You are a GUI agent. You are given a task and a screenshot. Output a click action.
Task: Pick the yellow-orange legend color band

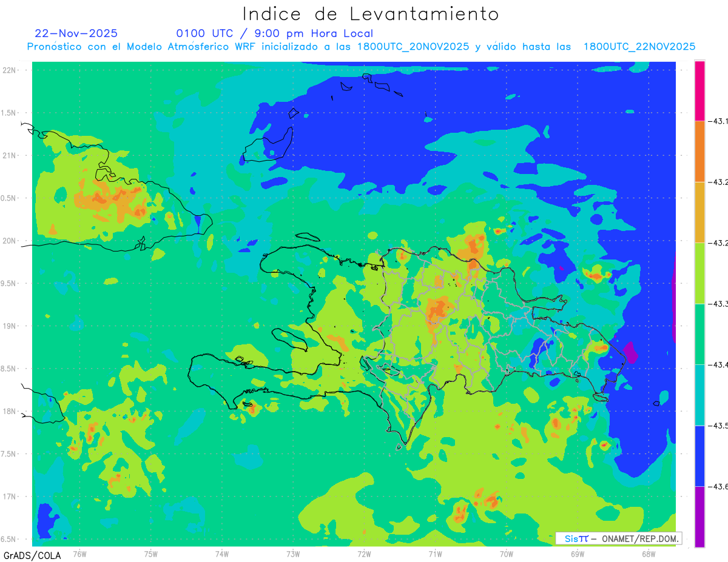click(x=699, y=212)
